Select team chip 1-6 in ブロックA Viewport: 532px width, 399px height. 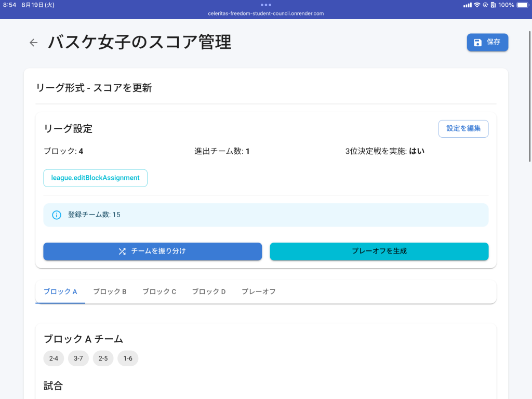pos(128,358)
